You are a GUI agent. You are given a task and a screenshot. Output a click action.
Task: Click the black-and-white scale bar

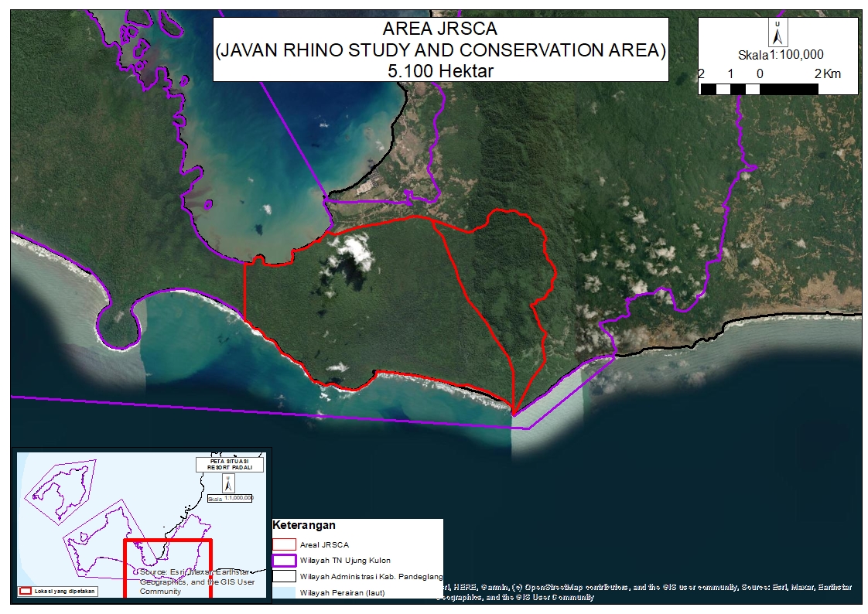click(x=759, y=89)
